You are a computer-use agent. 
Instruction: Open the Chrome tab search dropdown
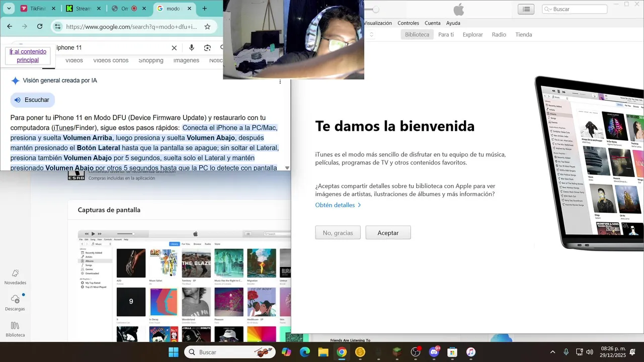[9, 9]
